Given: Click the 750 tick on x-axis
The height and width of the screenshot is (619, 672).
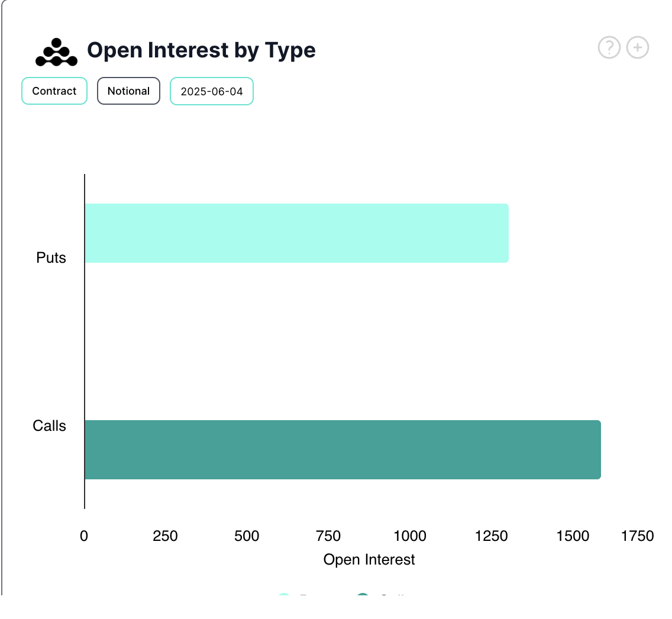Looking at the screenshot, I should (x=328, y=536).
